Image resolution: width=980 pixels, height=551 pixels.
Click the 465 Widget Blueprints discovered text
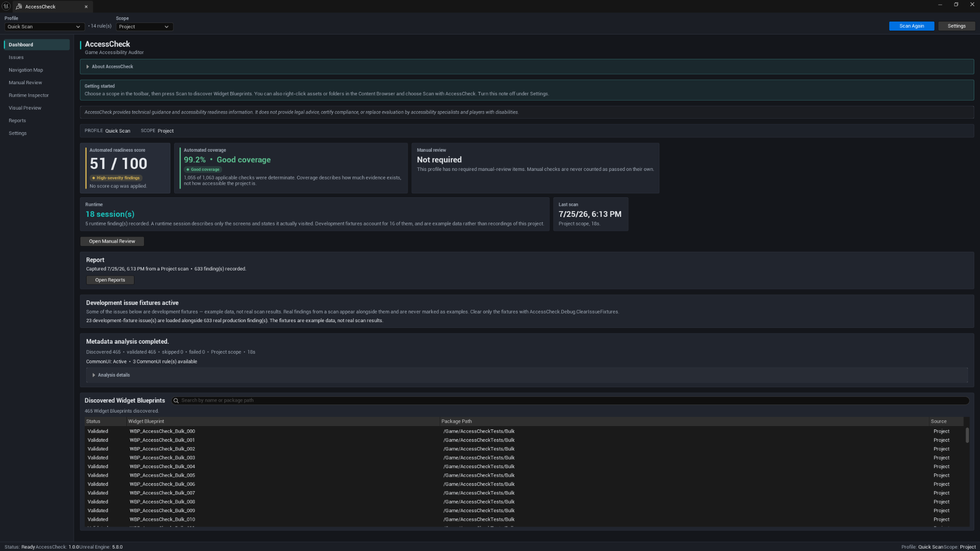(x=122, y=411)
